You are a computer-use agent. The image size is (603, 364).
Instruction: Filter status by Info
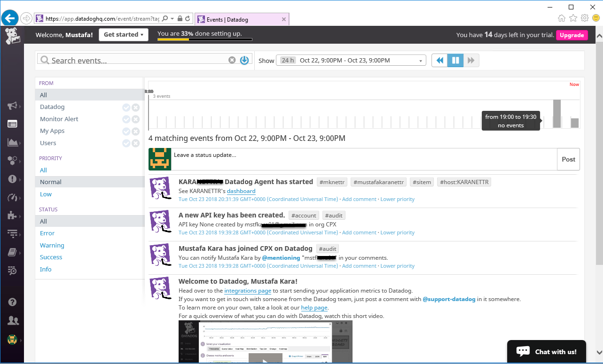point(46,269)
